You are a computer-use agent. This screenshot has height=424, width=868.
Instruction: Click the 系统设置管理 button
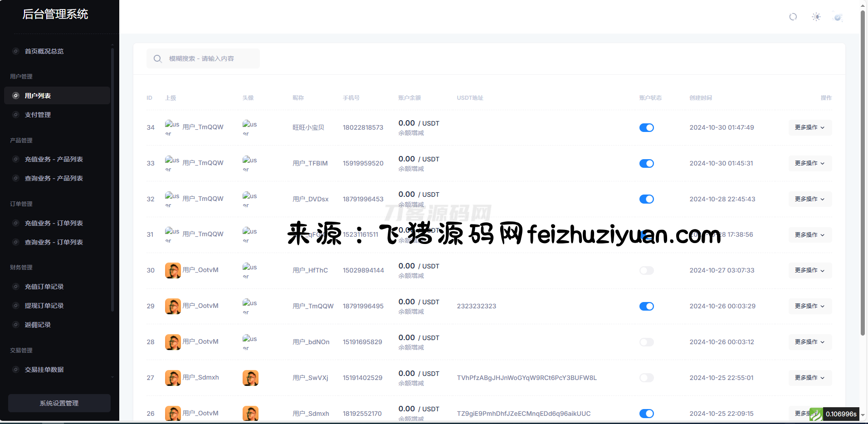[59, 403]
